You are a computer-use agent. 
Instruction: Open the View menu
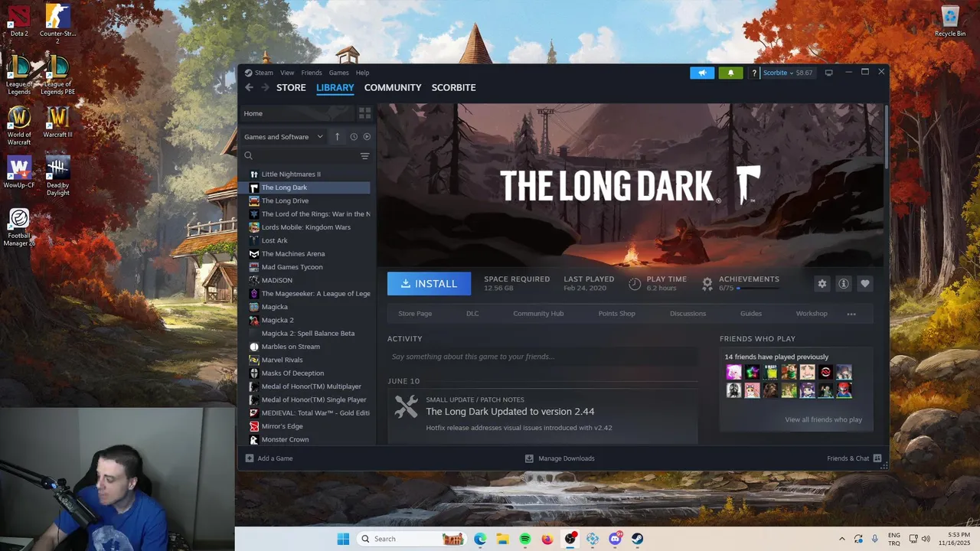coord(287,73)
